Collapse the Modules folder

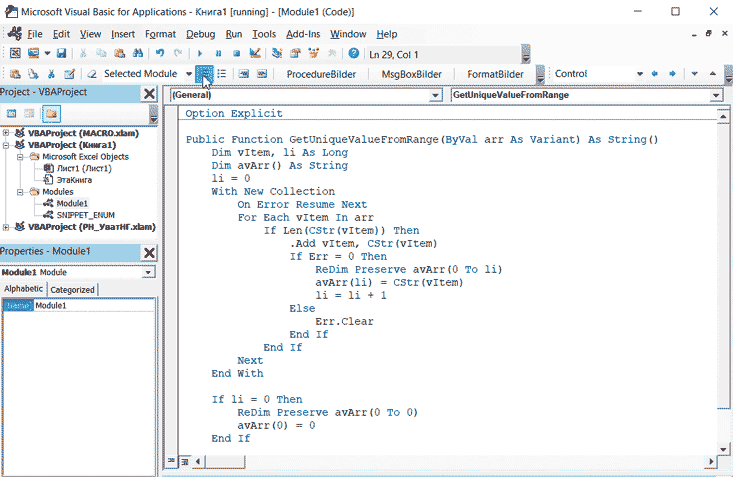pos(20,192)
